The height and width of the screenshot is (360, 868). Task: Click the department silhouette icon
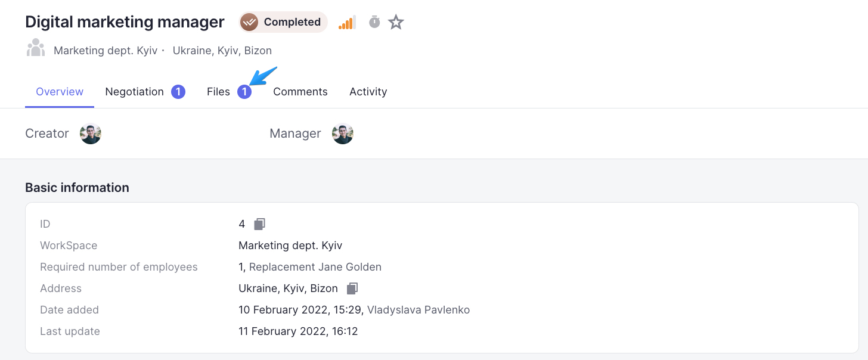click(36, 46)
